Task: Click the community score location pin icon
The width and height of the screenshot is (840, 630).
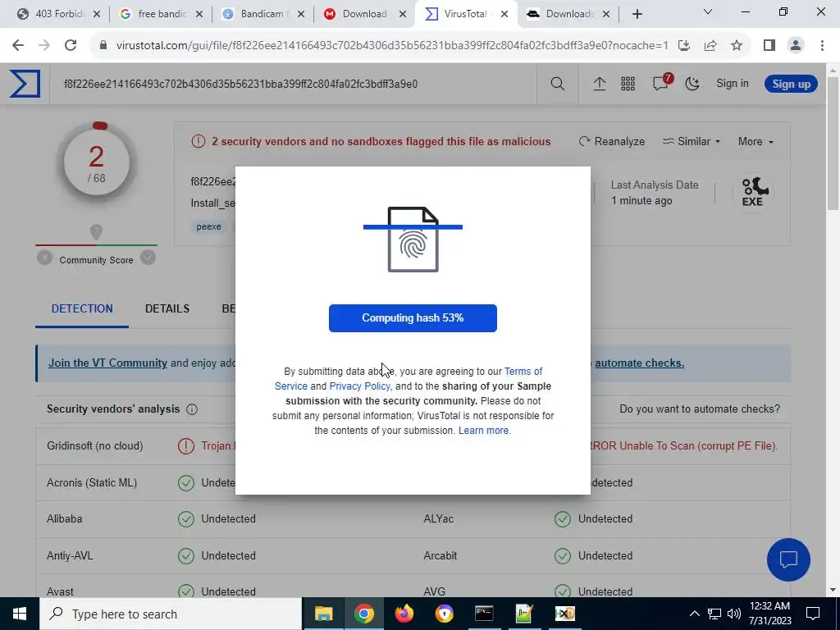Action: (96, 232)
